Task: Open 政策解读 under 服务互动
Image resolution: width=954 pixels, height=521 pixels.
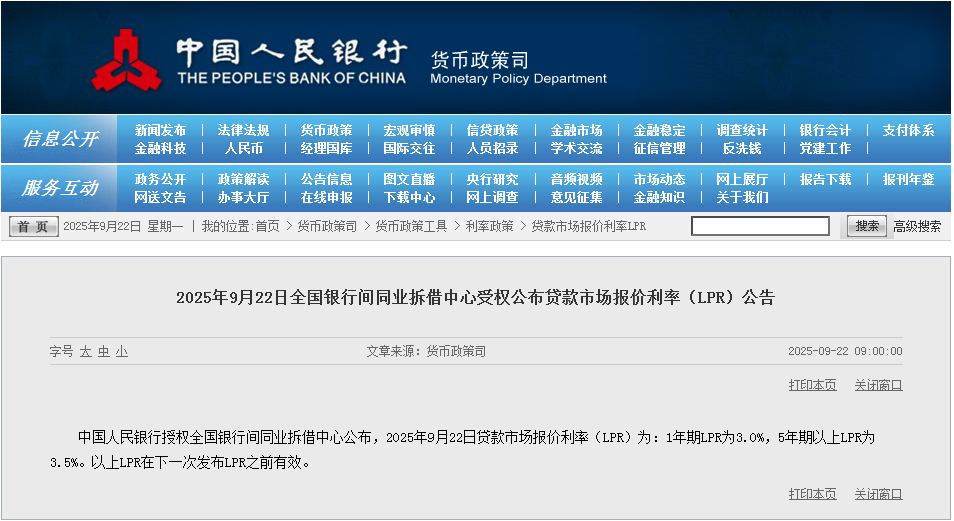Action: (x=243, y=180)
